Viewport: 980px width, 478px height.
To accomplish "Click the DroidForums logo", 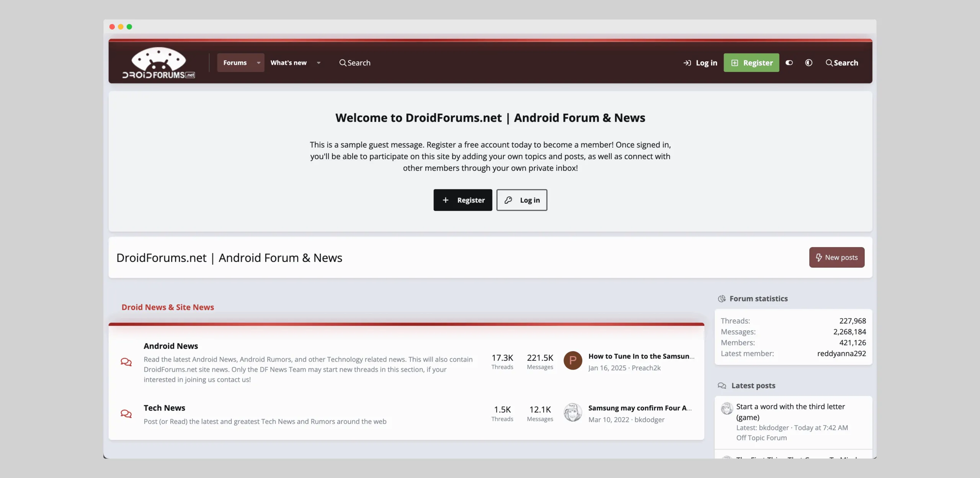I will pos(158,62).
